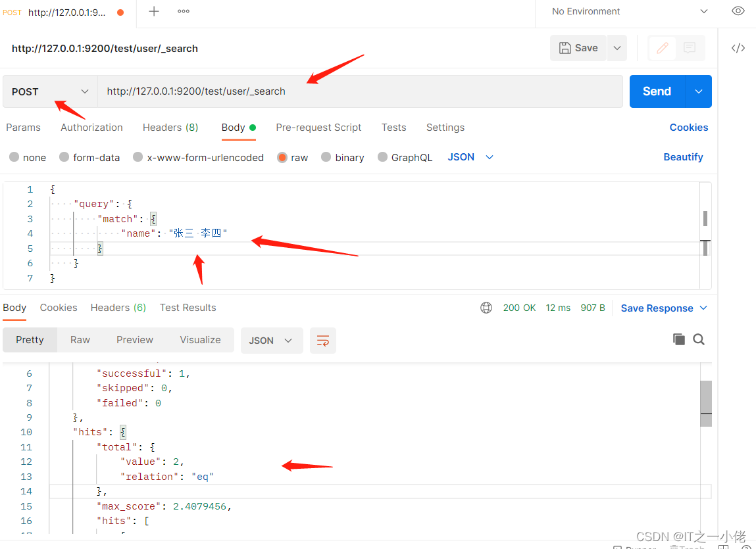Viewport: 756px width, 549px height.
Task: Expand the Save Response menu
Action: [x=663, y=308]
